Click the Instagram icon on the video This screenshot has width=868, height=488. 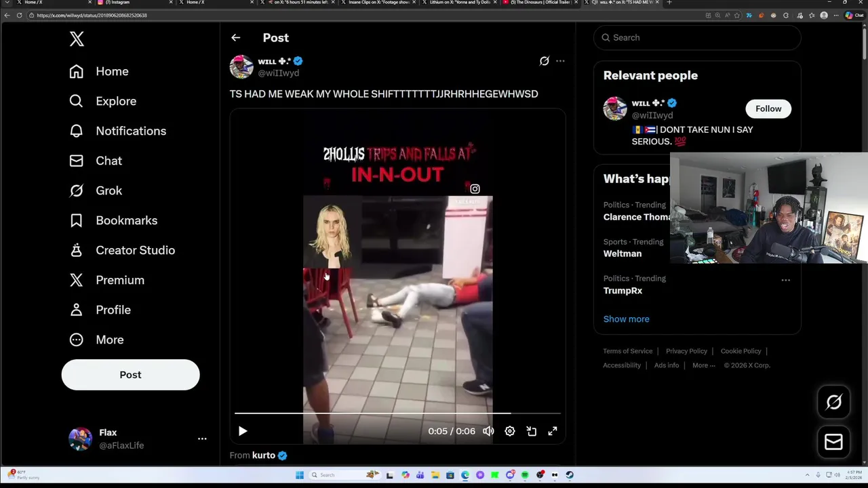coord(475,189)
